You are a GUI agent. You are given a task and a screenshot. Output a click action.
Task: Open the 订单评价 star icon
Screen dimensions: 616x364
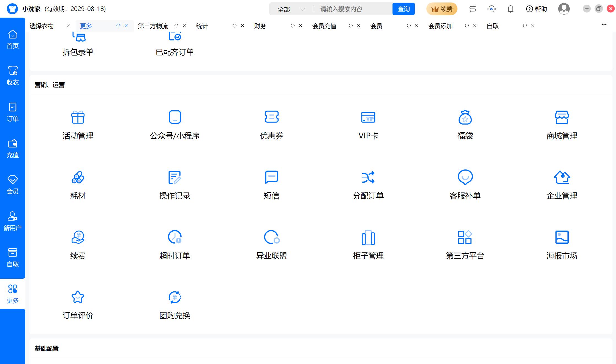pyautogui.click(x=78, y=297)
